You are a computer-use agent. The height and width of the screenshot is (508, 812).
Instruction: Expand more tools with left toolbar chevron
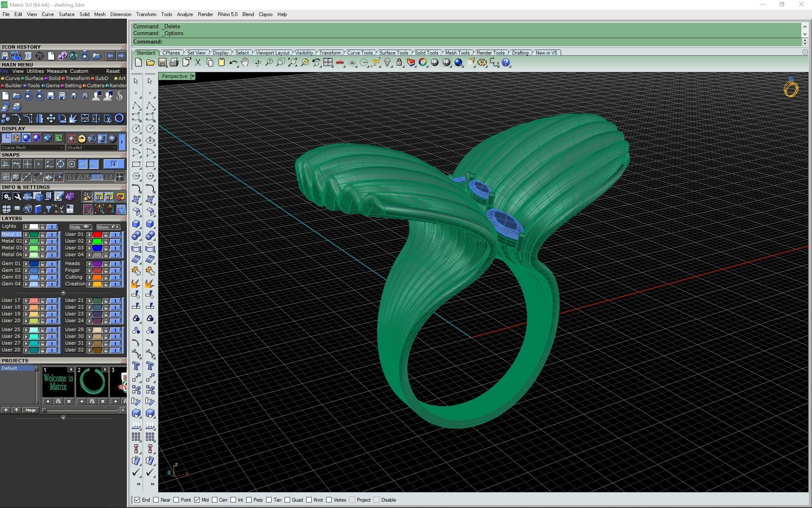138,484
